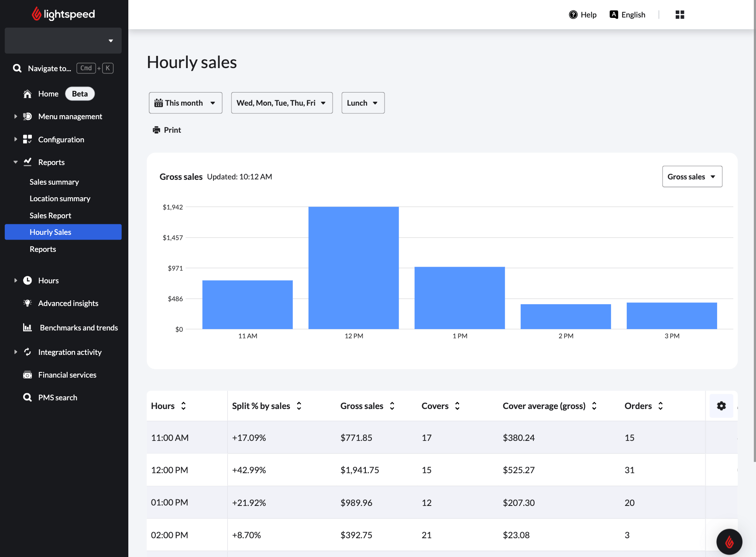Open the This month date dropdown
The height and width of the screenshot is (557, 756).
[x=186, y=103]
